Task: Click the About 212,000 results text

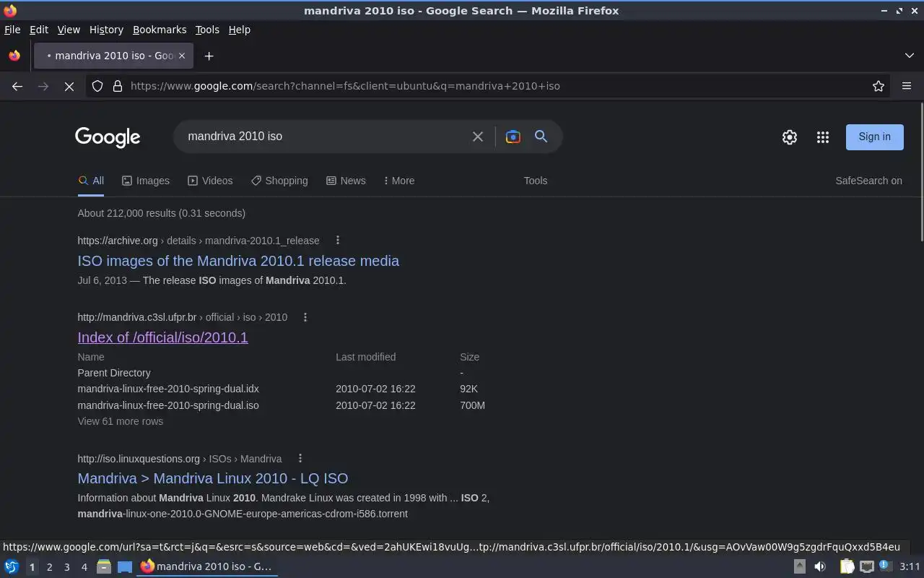Action: click(x=161, y=213)
